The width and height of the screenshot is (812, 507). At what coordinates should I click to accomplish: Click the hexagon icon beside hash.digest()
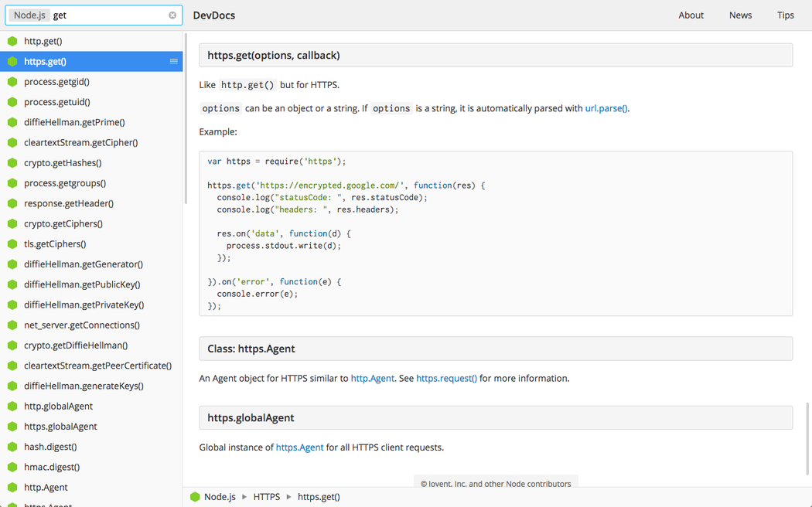(x=12, y=447)
